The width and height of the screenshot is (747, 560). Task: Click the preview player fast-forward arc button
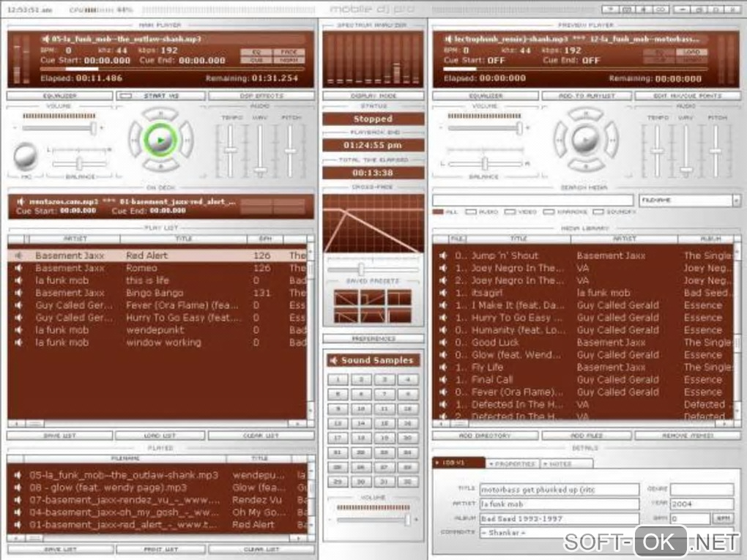612,141
